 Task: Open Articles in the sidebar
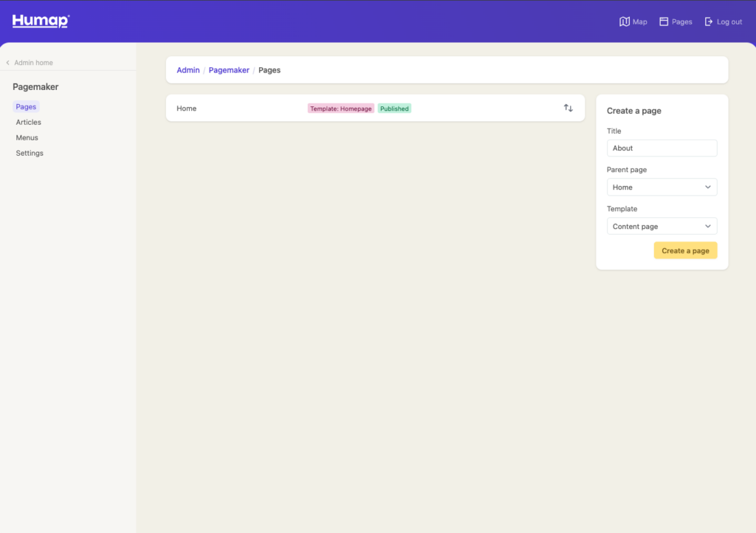(x=29, y=123)
